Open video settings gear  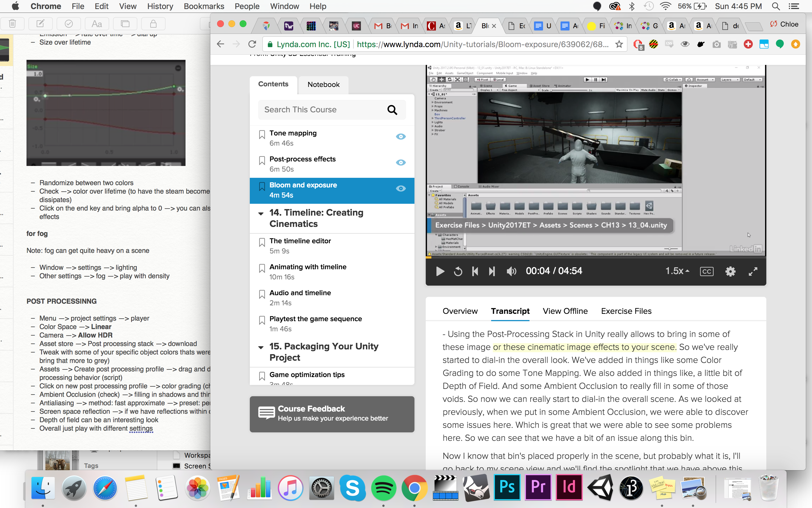(730, 271)
